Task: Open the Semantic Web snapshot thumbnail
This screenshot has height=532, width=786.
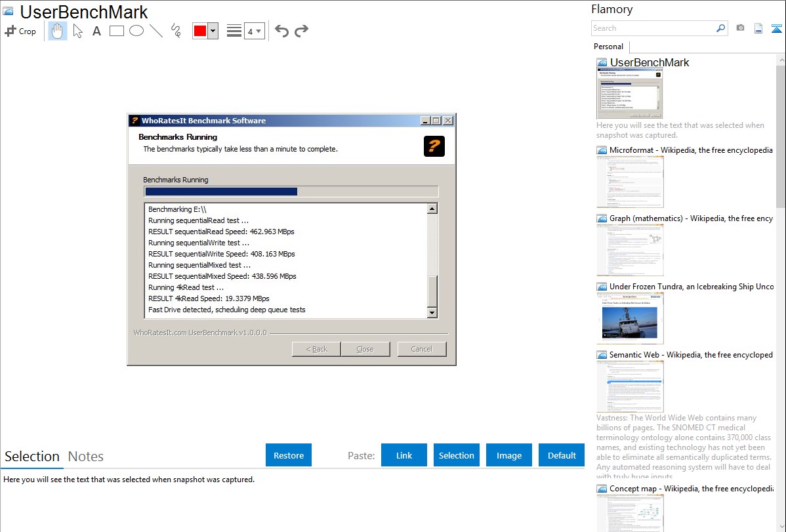Action: (630, 386)
